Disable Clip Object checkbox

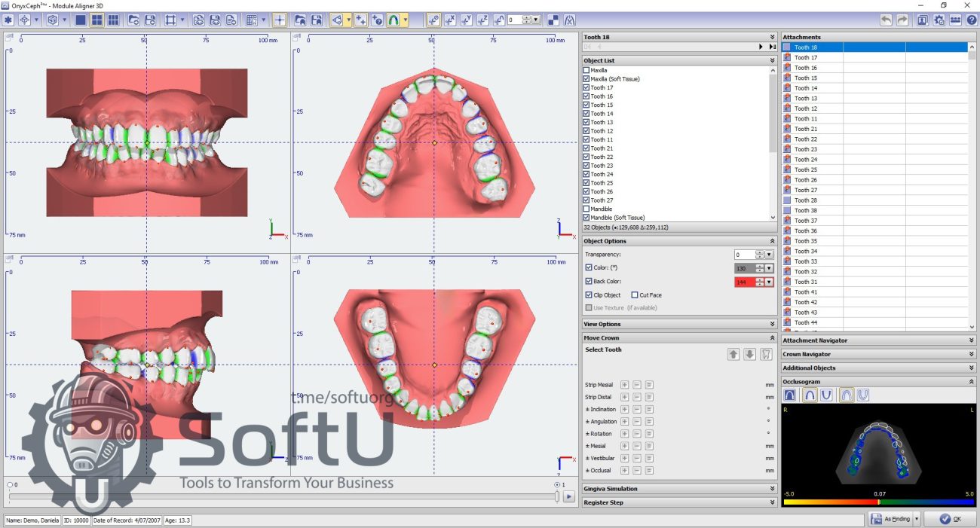tap(589, 295)
